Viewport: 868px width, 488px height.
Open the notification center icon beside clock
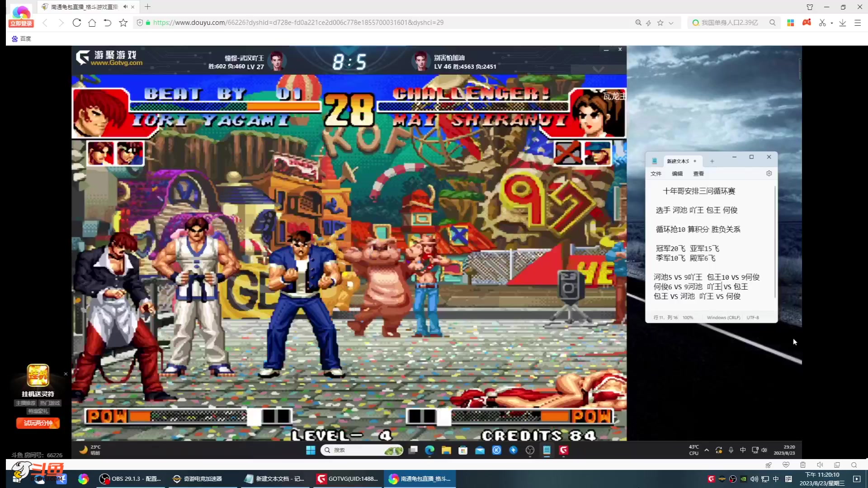coord(857,479)
